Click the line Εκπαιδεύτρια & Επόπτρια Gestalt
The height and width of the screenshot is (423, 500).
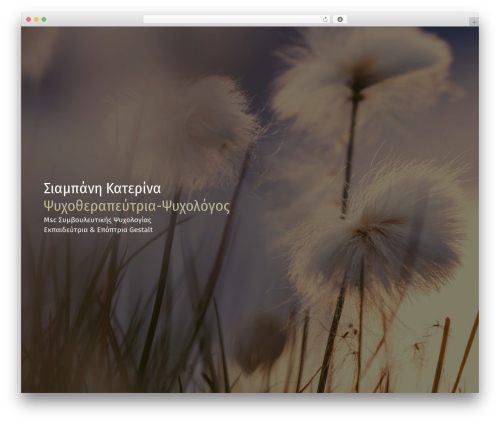[98, 230]
